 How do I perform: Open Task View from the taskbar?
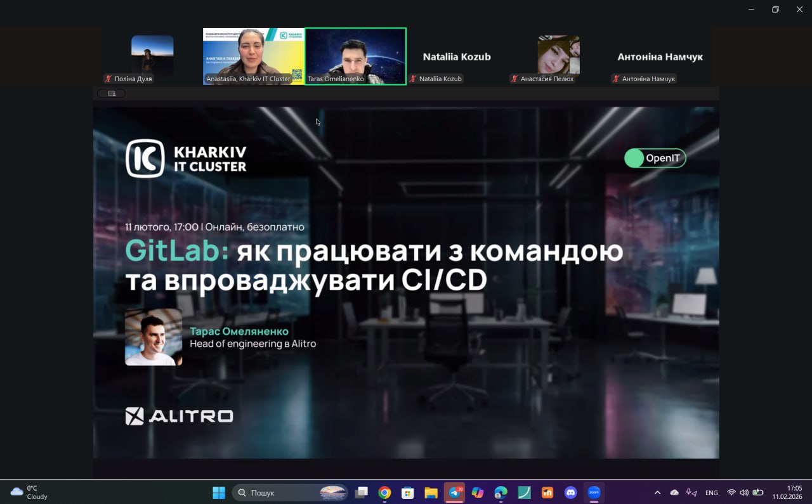click(x=362, y=493)
